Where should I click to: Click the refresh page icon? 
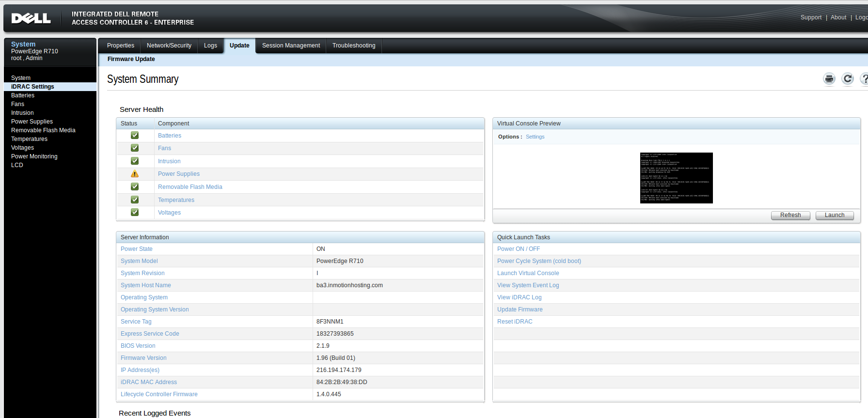click(x=847, y=79)
